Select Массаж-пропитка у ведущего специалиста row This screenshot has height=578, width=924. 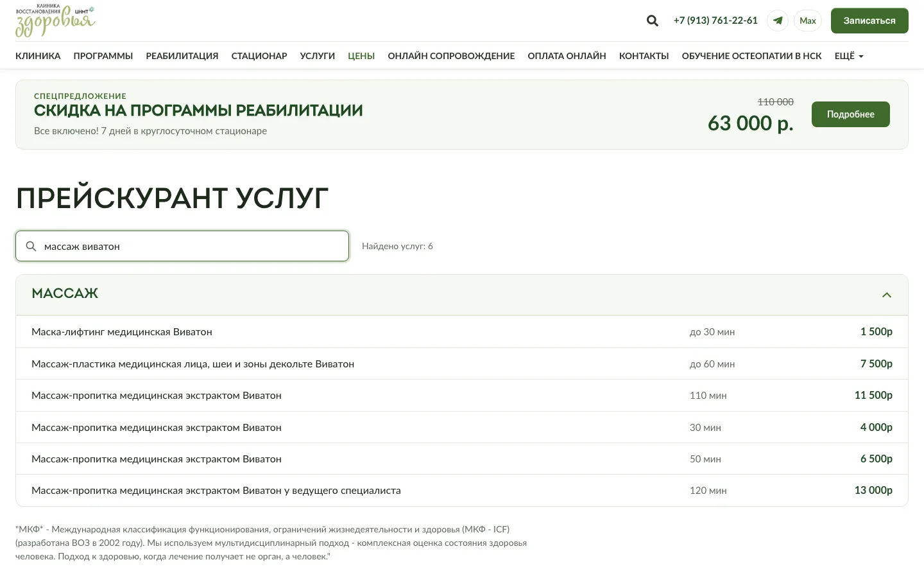coord(462,491)
